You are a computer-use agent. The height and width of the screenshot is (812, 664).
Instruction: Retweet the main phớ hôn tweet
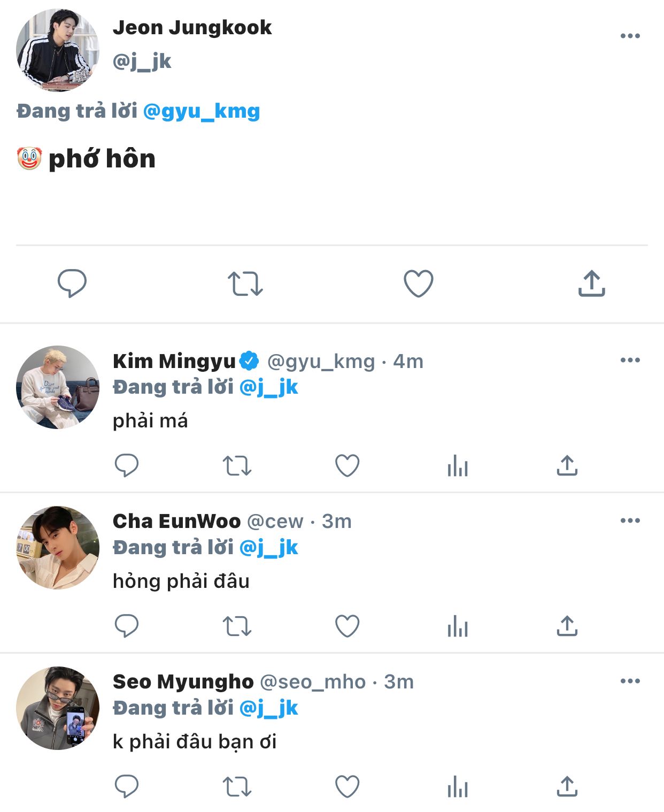(x=245, y=284)
